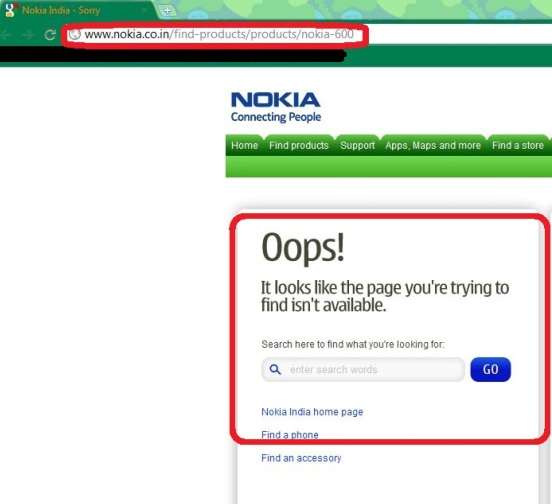This screenshot has height=504, width=552.
Task: Open a new tab with plus button
Action: tap(168, 11)
